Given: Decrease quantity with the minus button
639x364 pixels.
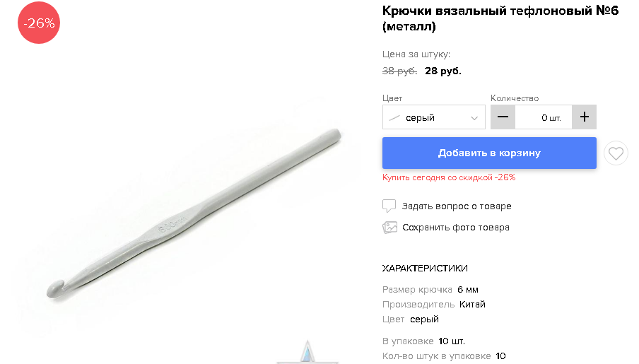Looking at the screenshot, I should click(x=503, y=117).
